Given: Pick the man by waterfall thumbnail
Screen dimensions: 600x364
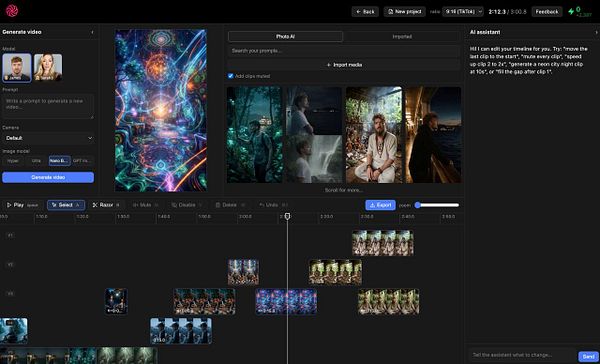Looking at the screenshot, I should click(314, 159).
